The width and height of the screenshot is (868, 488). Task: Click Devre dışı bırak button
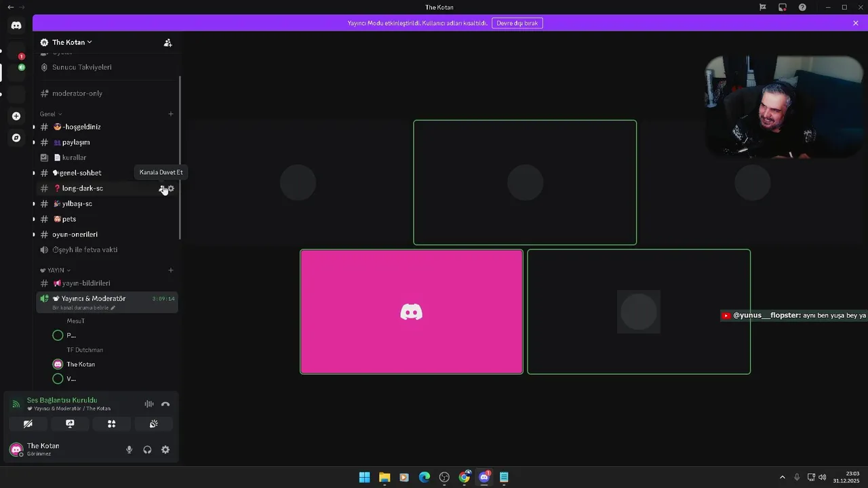(x=517, y=23)
